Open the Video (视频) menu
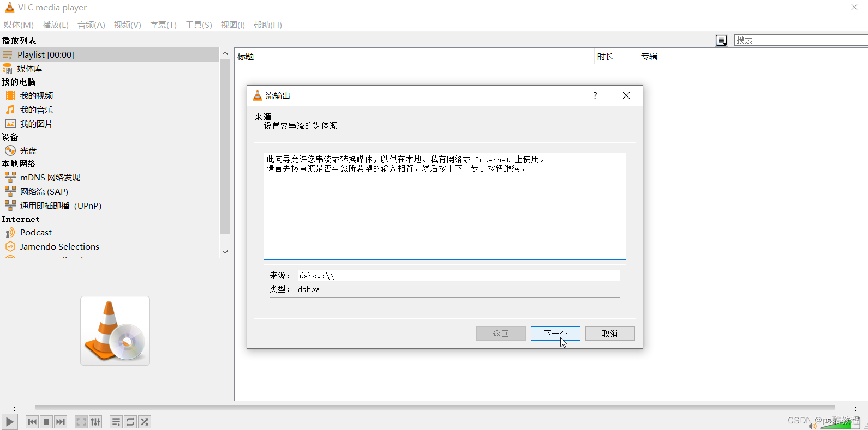The width and height of the screenshot is (868, 430). coord(128,25)
